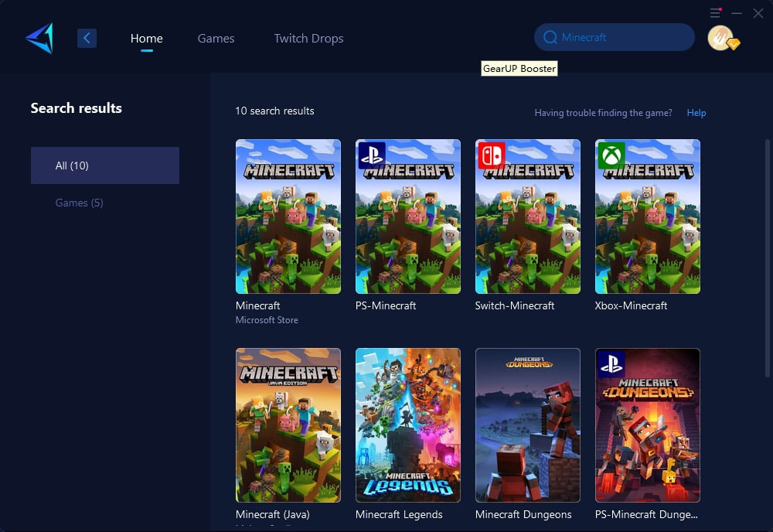
Task: Click the Help link
Action: pyautogui.click(x=696, y=113)
